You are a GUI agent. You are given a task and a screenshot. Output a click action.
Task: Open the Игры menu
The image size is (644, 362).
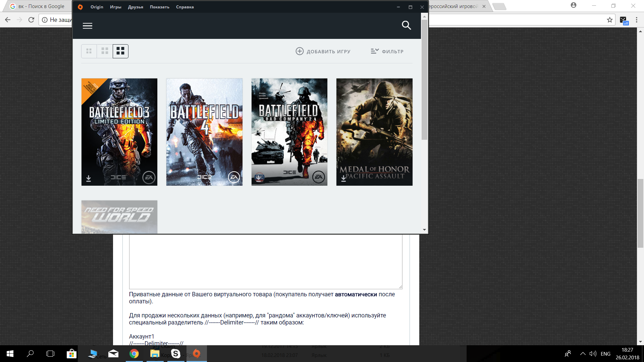click(116, 7)
